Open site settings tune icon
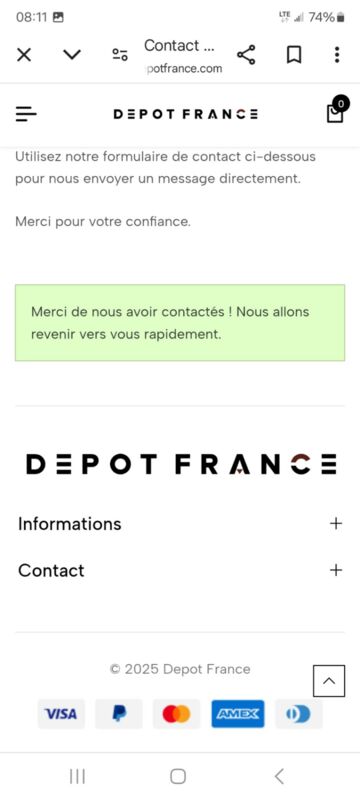This screenshot has height=800, width=360. pos(120,55)
